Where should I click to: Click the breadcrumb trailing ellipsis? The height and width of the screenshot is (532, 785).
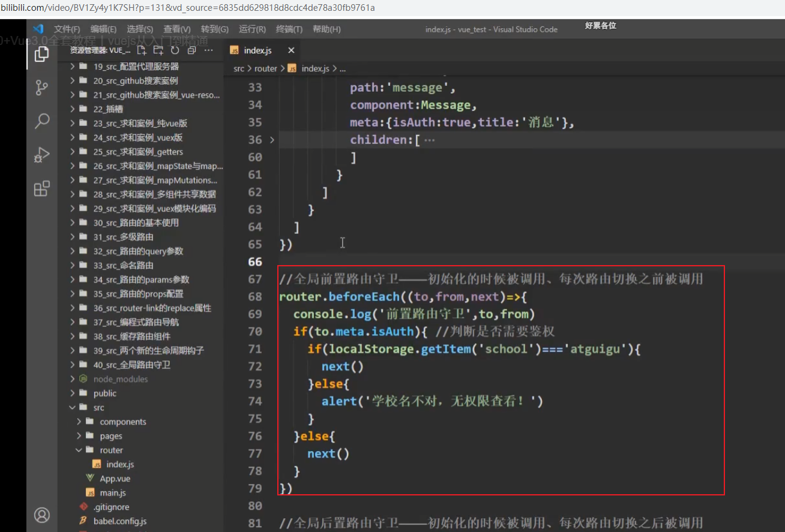[x=343, y=69]
